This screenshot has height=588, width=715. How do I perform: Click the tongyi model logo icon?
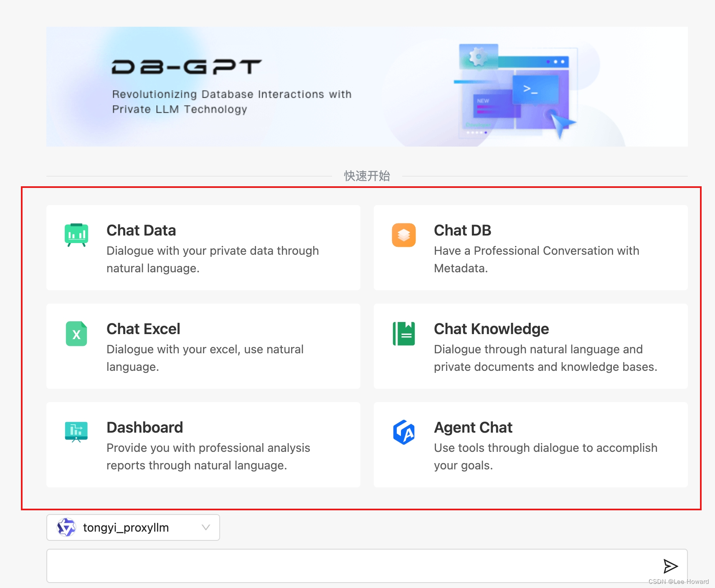coord(66,527)
